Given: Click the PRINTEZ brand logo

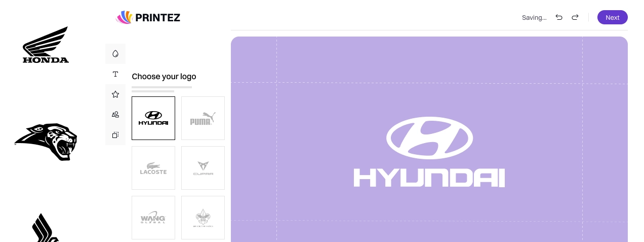Looking at the screenshot, I should (148, 18).
